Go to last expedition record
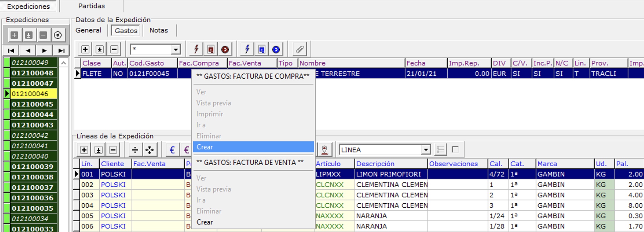The width and height of the screenshot is (644, 232). click(x=61, y=51)
